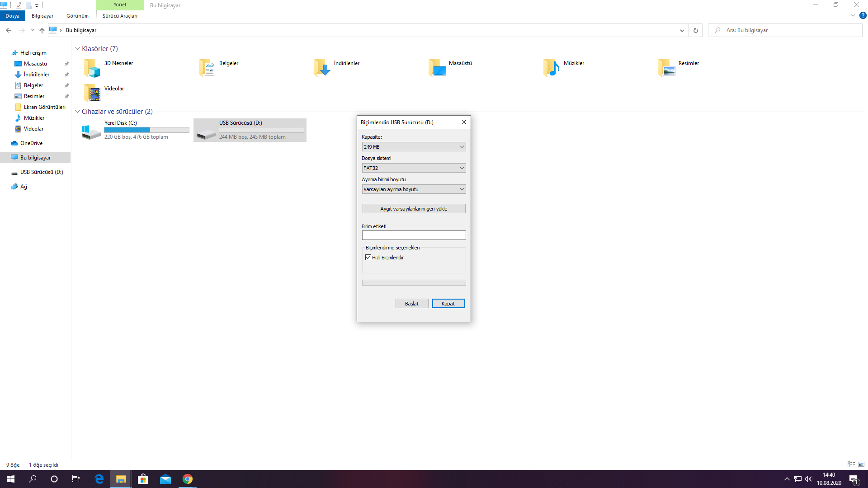
Task: Click the Birim etiketi text field
Action: tap(413, 235)
